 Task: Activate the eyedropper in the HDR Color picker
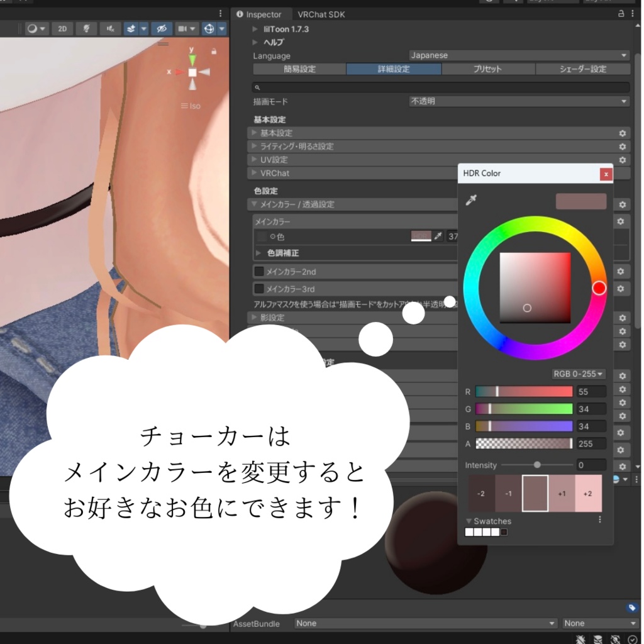[x=472, y=200]
